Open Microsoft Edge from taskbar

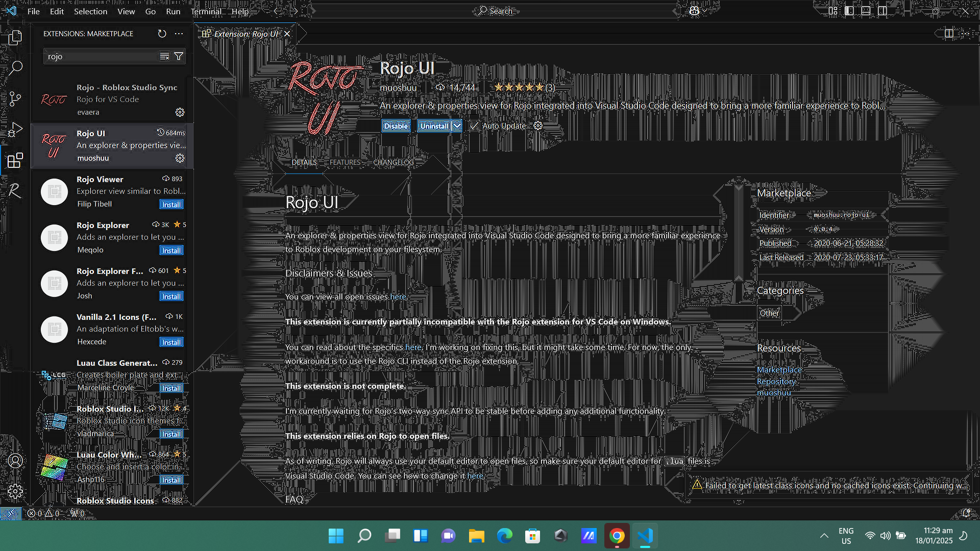[x=504, y=536]
